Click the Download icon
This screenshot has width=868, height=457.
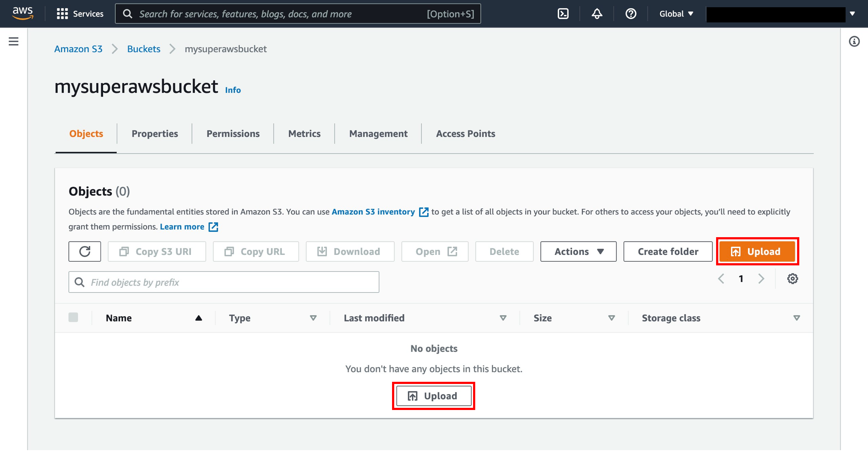pyautogui.click(x=322, y=251)
